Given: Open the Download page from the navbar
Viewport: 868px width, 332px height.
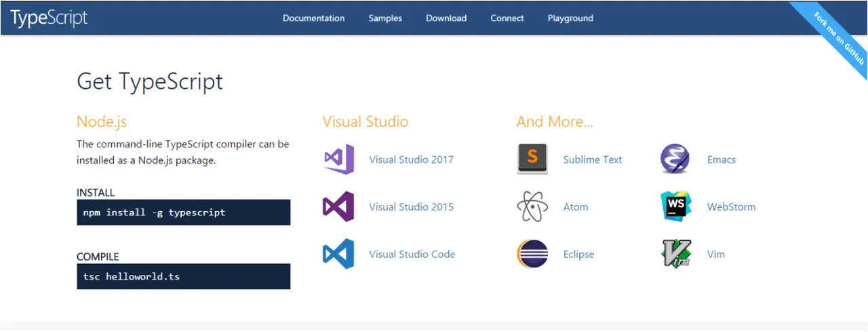Looking at the screenshot, I should pyautogui.click(x=446, y=18).
